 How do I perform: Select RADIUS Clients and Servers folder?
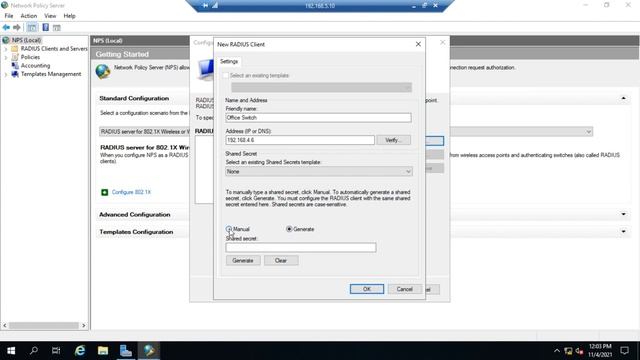coord(54,49)
